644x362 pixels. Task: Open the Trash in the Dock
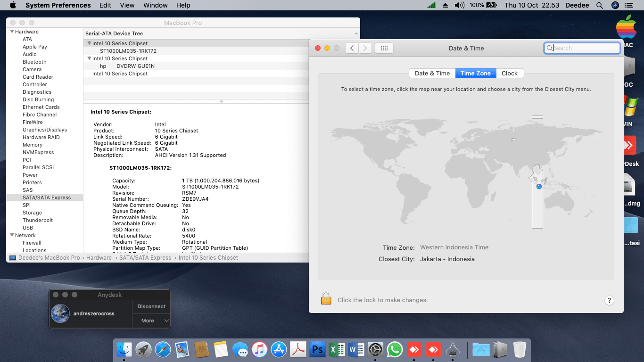click(520, 349)
